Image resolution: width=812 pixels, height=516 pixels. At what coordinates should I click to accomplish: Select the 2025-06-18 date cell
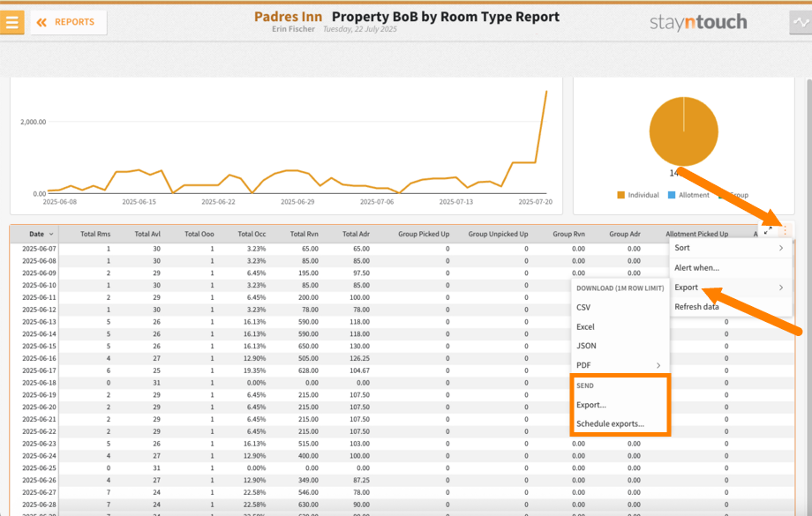[39, 383]
